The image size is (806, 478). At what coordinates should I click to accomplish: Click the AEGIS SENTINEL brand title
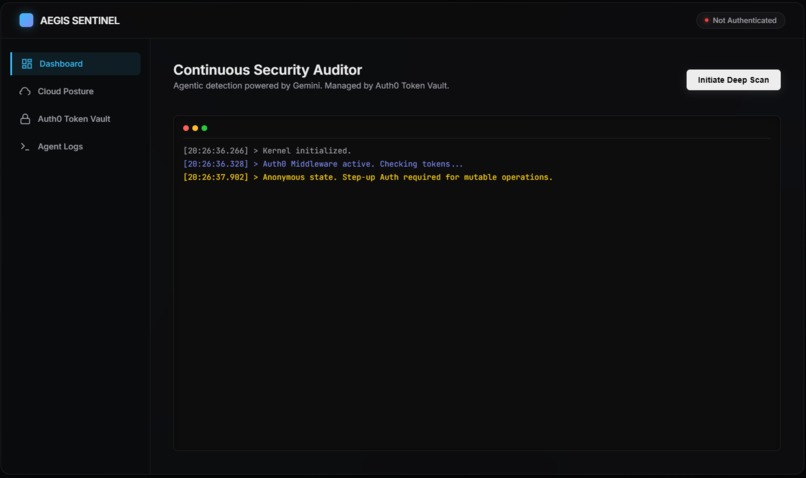(x=80, y=21)
